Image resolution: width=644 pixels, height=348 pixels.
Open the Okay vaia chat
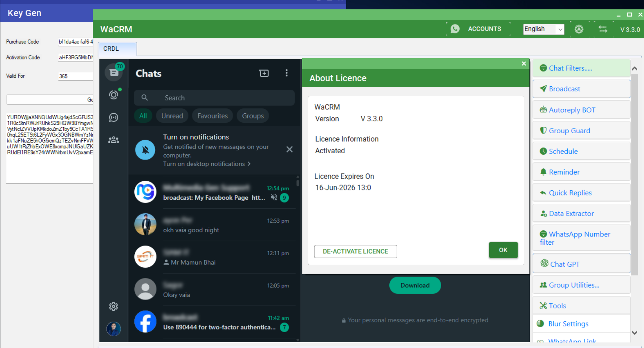[214, 289]
